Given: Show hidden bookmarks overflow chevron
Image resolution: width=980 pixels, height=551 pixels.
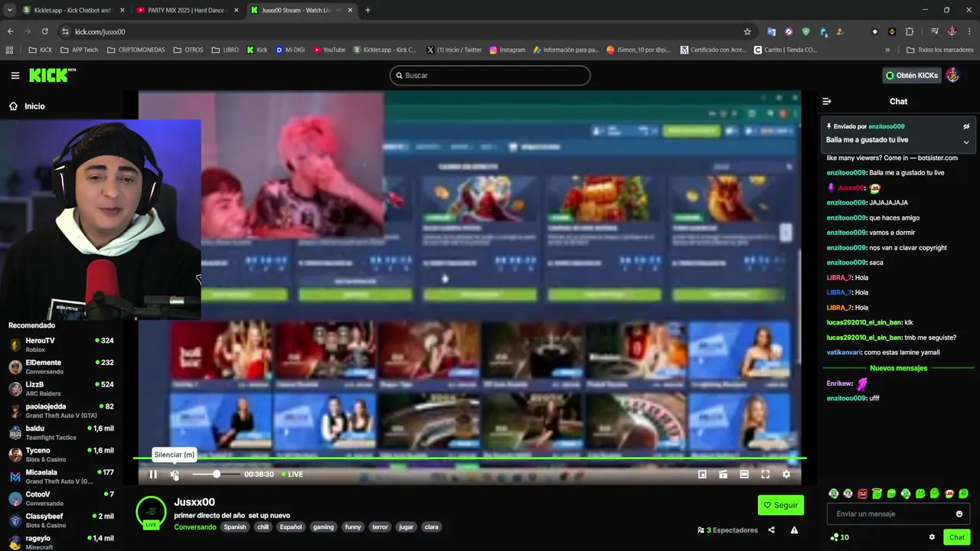Looking at the screenshot, I should point(887,50).
